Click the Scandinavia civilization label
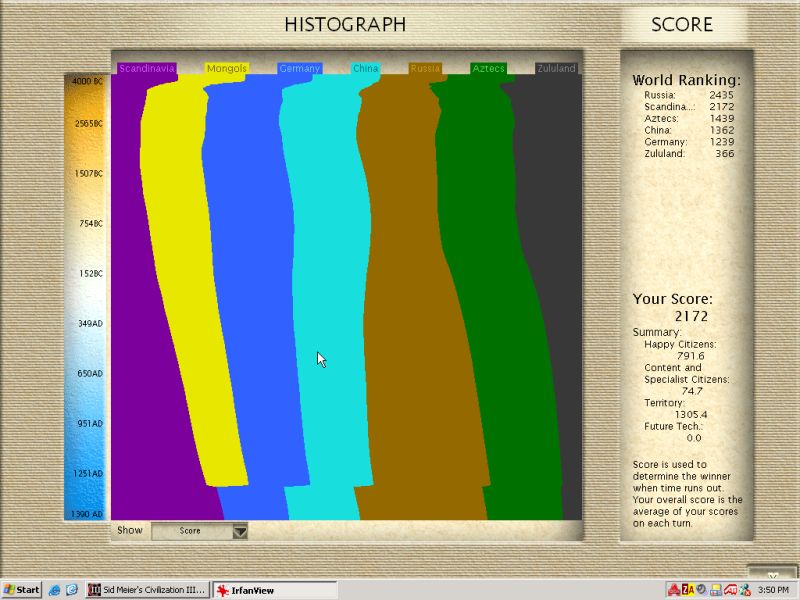Viewport: 800px width, 600px height. click(147, 69)
